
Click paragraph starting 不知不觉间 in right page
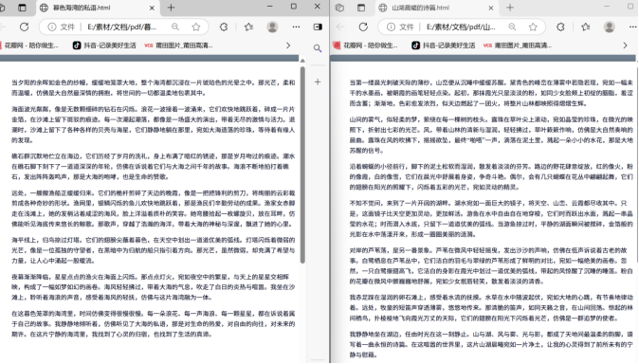491,218
